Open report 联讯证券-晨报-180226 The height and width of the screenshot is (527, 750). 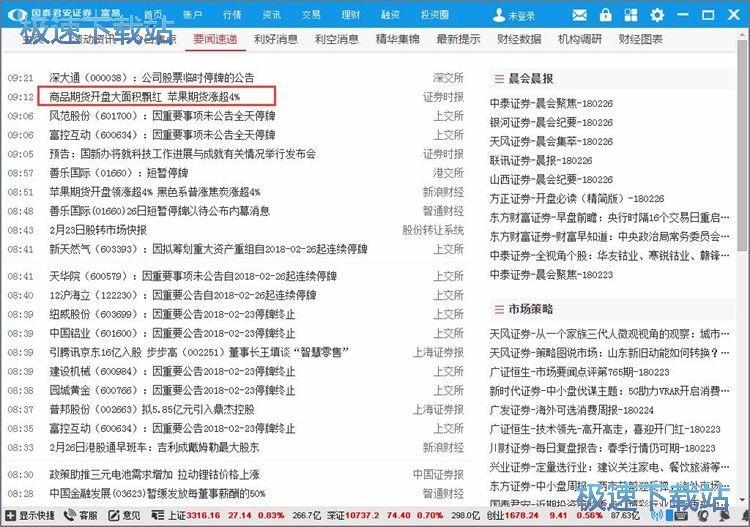pos(541,161)
